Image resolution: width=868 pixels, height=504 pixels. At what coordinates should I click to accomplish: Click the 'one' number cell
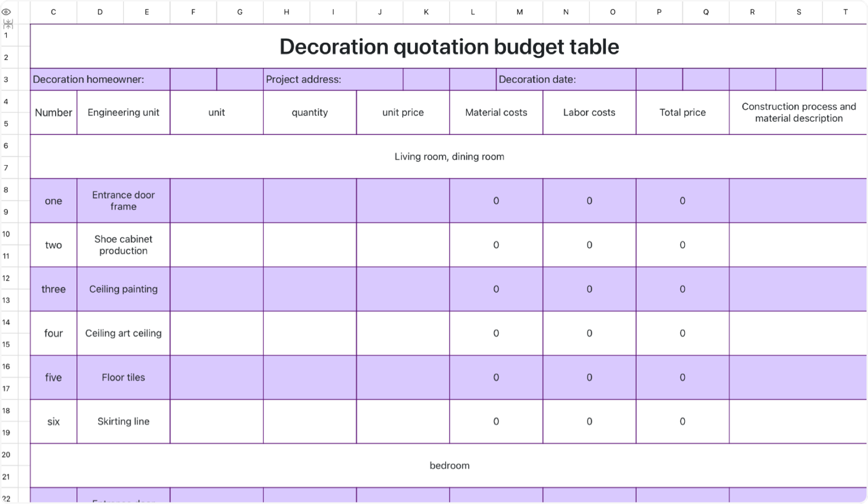click(x=53, y=201)
